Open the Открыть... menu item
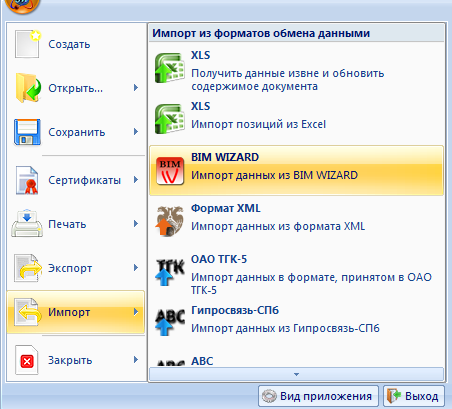The image size is (452, 409). (x=76, y=88)
